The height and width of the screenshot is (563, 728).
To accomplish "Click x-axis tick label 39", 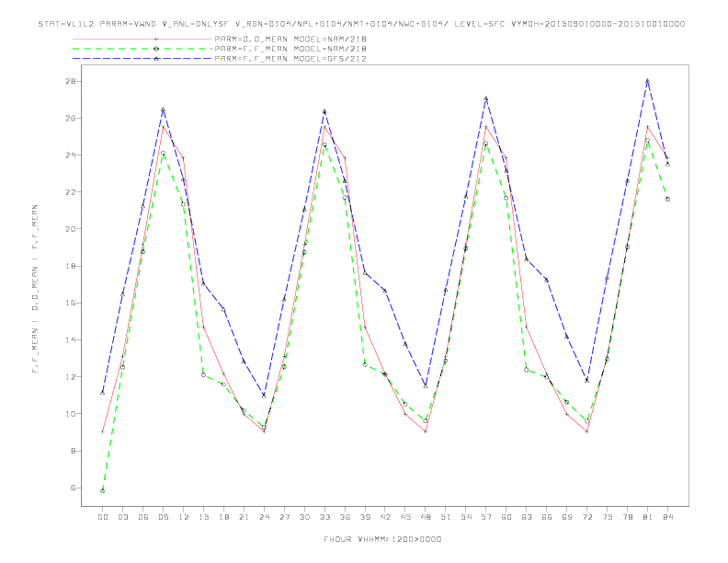I will pos(365,517).
